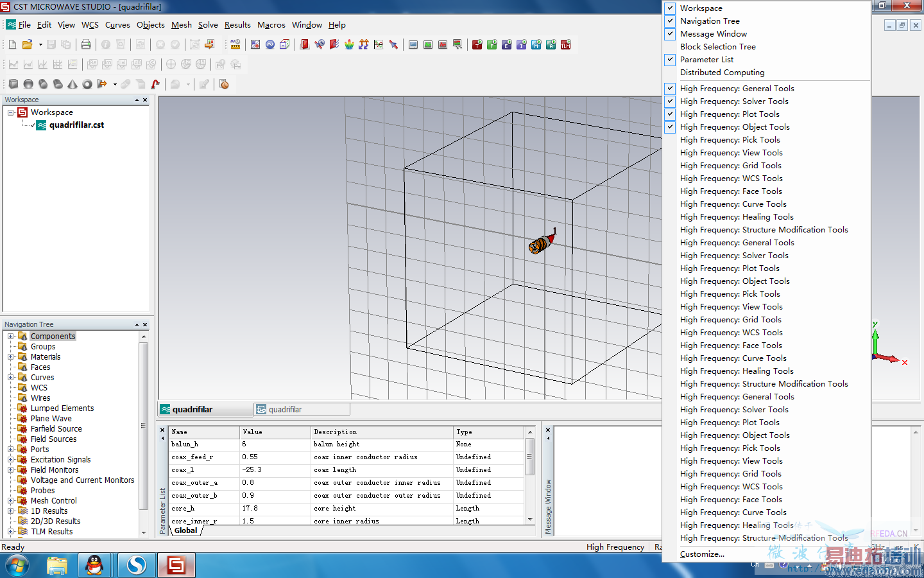Screen dimensions: 924x578
Task: Click the Farfield monitor rainbow icon
Action: click(x=349, y=44)
